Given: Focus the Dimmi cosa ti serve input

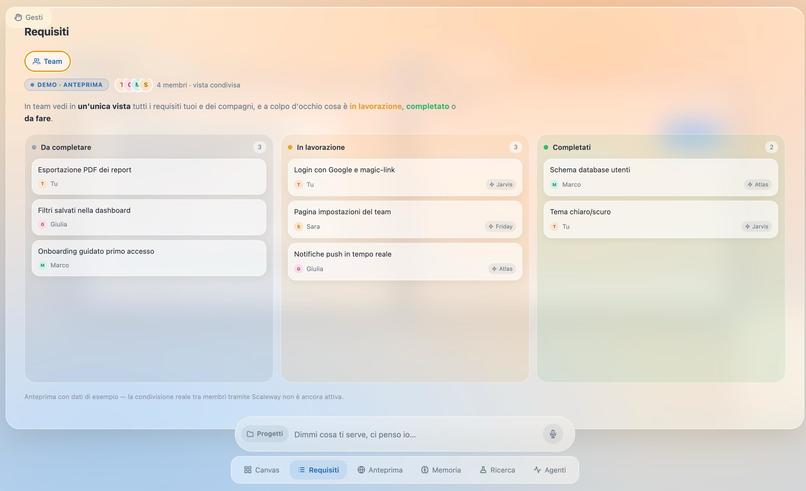Looking at the screenshot, I should tap(415, 434).
